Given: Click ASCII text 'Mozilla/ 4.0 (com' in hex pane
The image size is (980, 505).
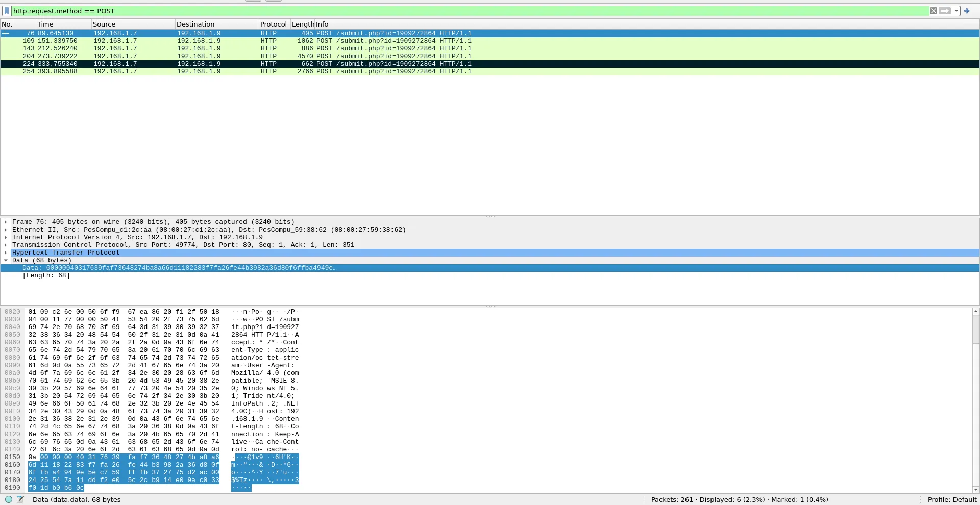Looking at the screenshot, I should click(265, 373).
